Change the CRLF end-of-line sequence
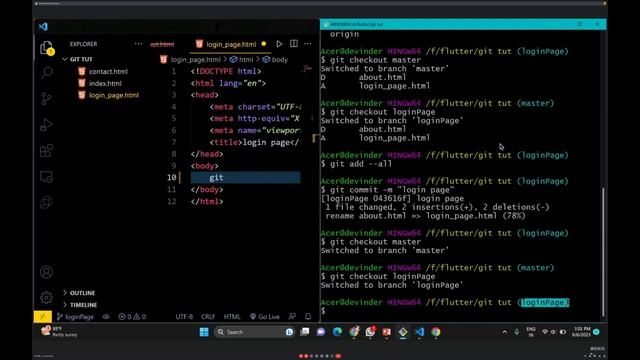 [208, 316]
